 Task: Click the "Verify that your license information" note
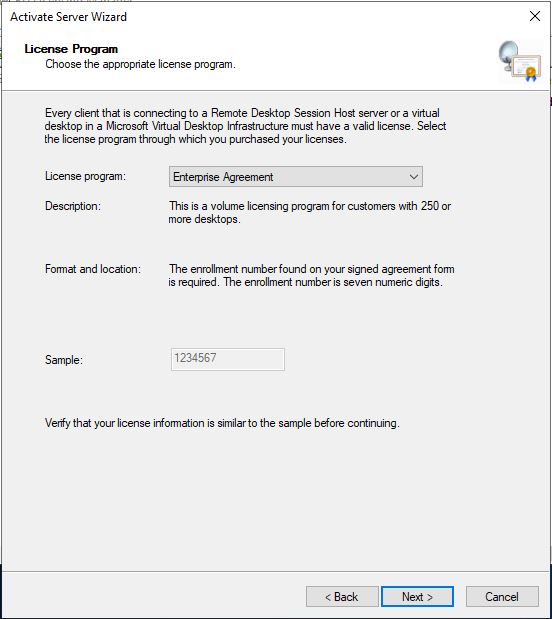point(222,423)
